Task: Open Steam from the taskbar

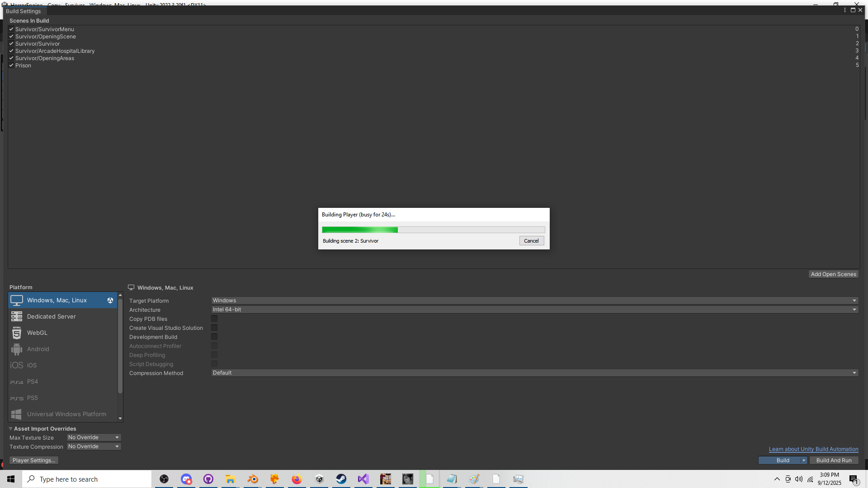Action: tap(341, 479)
